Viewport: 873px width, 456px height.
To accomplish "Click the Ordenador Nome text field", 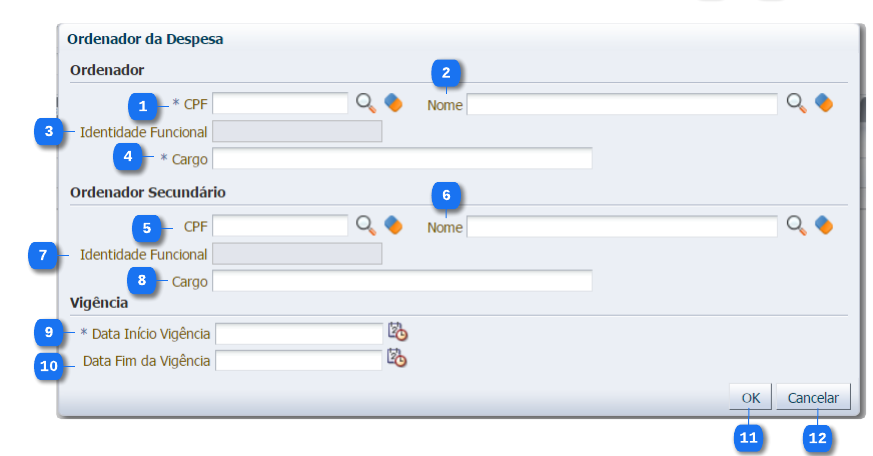I will click(x=621, y=104).
